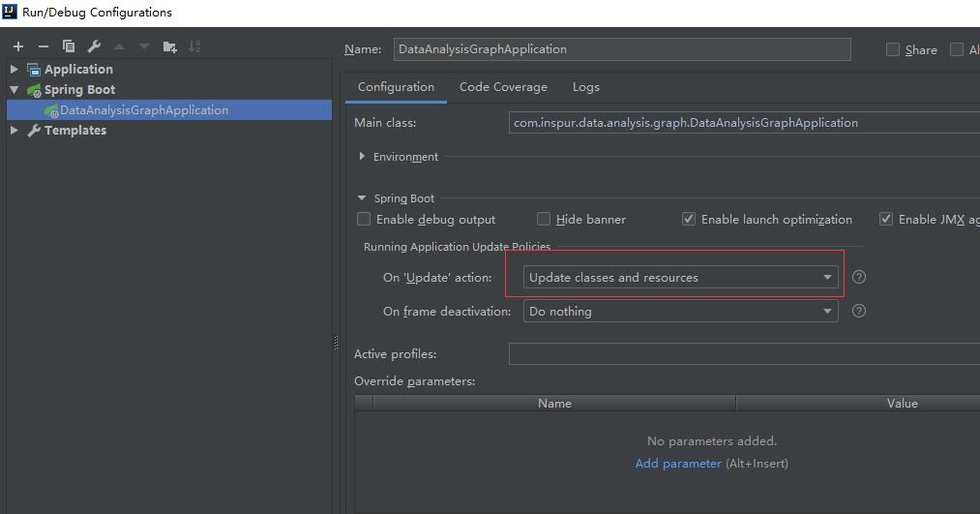Move configuration down with the arrow icon

(x=144, y=46)
